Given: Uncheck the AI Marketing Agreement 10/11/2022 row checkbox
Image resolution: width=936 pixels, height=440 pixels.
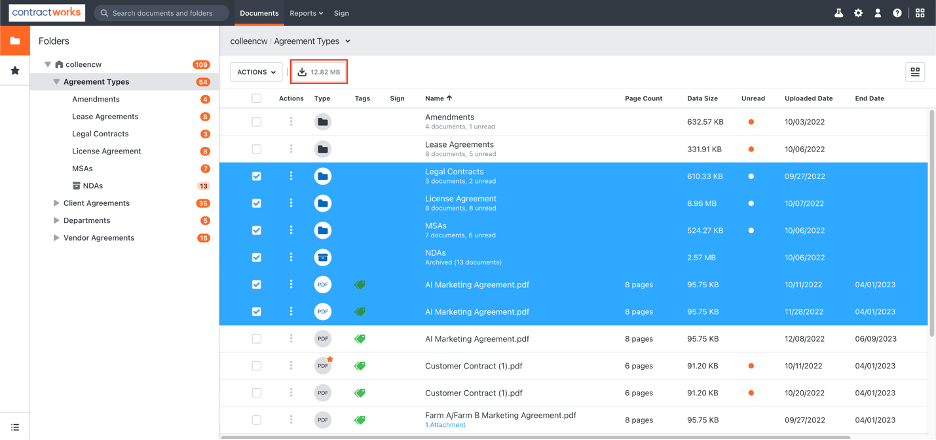Looking at the screenshot, I should 257,284.
